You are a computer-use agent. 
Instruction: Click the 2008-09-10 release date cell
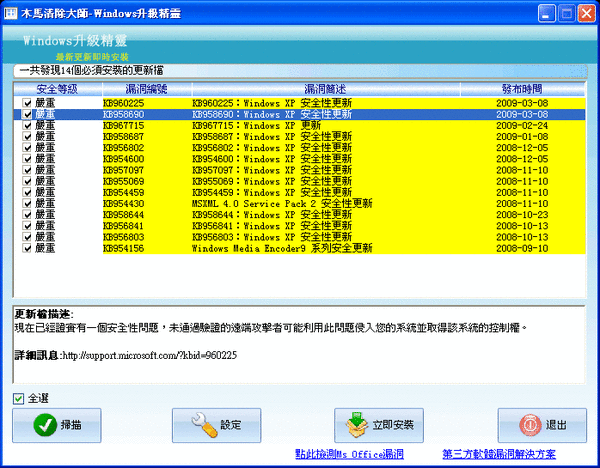click(x=522, y=248)
